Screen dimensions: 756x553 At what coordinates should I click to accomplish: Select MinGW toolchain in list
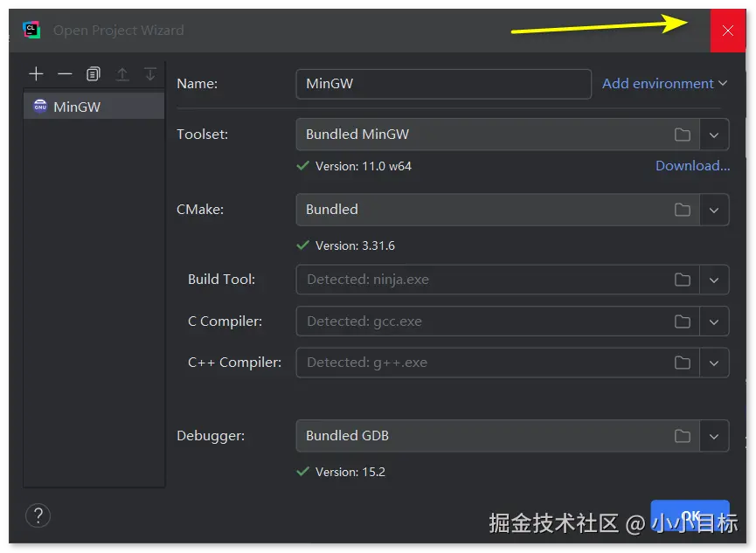[x=94, y=107]
